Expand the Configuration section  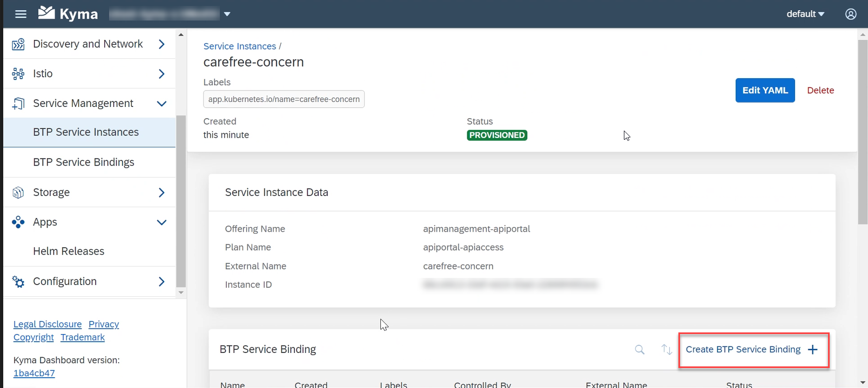pyautogui.click(x=162, y=282)
